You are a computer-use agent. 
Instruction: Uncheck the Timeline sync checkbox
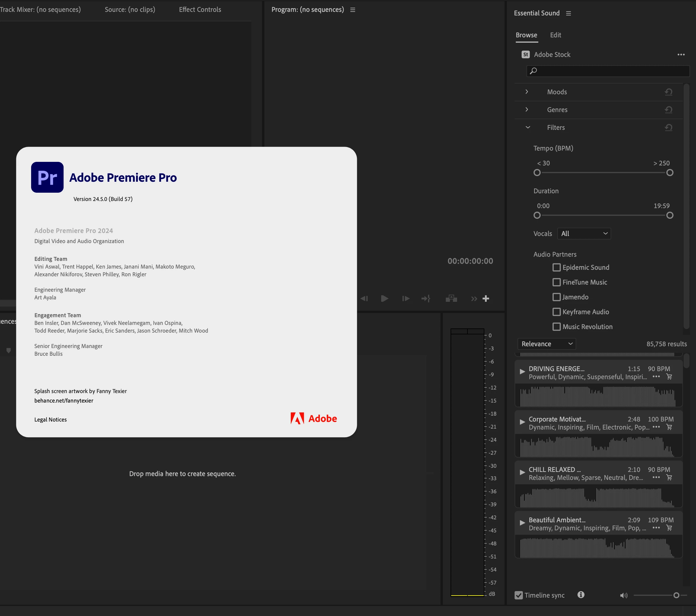point(519,595)
